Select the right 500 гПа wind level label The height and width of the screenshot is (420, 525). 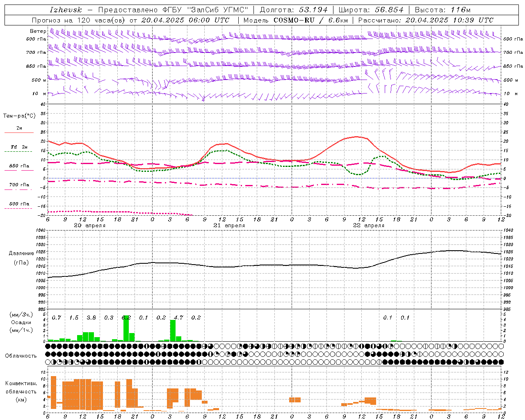513,39
